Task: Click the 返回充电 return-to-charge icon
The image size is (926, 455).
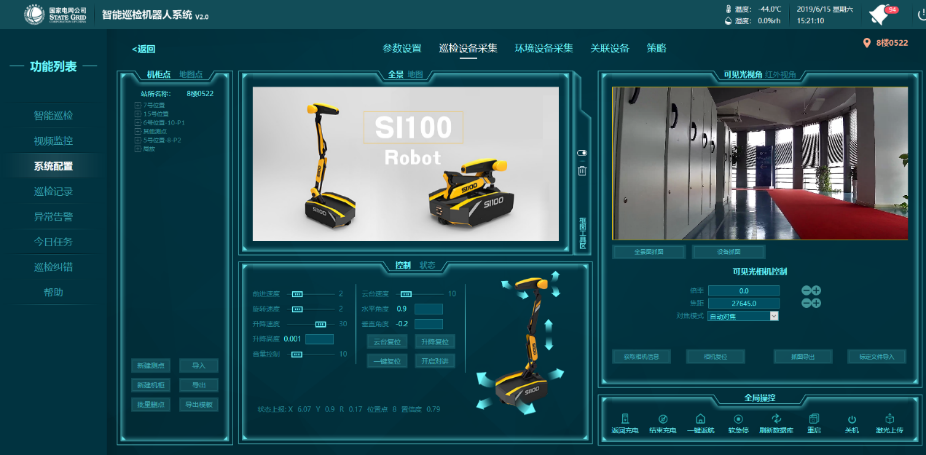Action: coord(625,418)
